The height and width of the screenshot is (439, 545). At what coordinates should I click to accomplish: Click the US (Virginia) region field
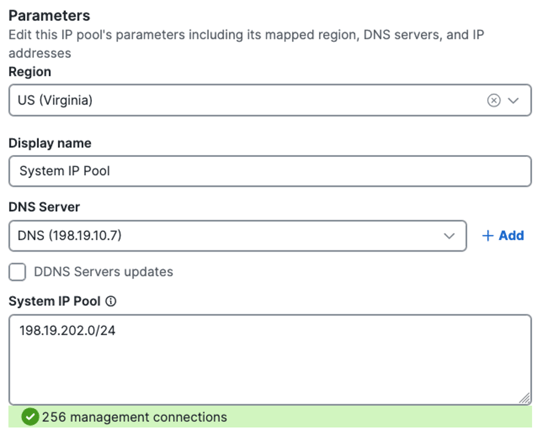tap(270, 100)
